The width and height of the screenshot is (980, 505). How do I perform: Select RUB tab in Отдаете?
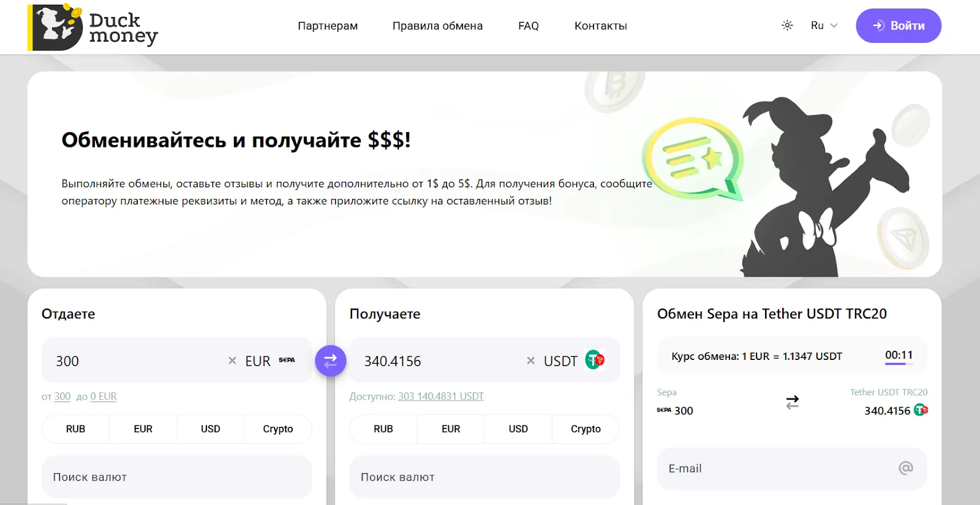tap(75, 429)
